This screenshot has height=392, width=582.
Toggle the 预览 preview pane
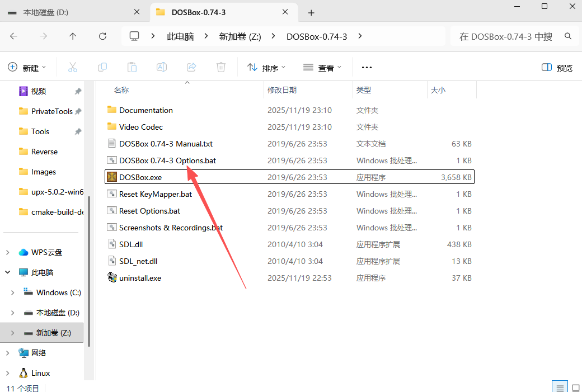click(x=557, y=68)
